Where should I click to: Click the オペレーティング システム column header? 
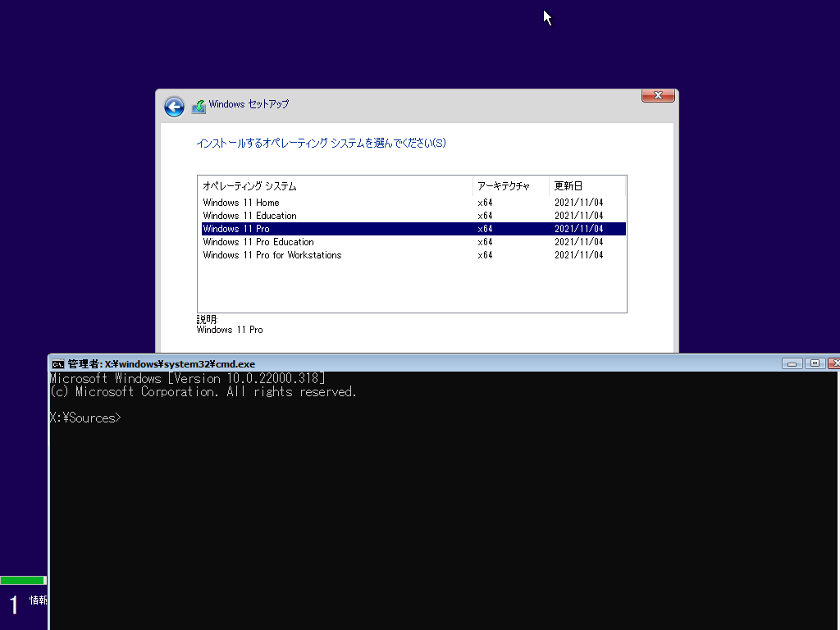coord(336,186)
